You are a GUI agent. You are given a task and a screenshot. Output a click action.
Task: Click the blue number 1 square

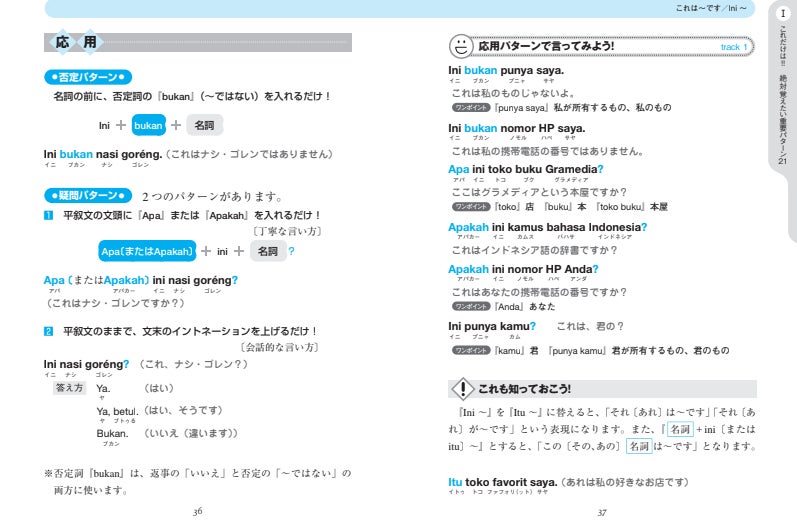point(48,215)
